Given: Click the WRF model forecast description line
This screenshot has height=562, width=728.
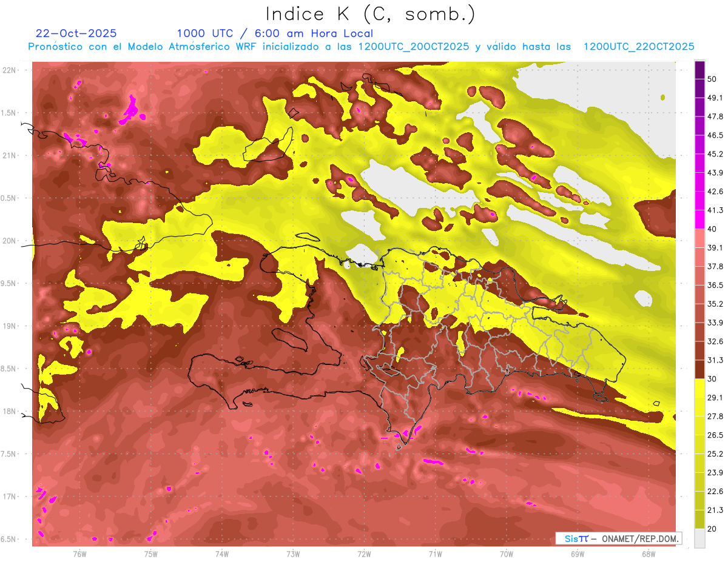Looking at the screenshot, I should click(x=361, y=47).
